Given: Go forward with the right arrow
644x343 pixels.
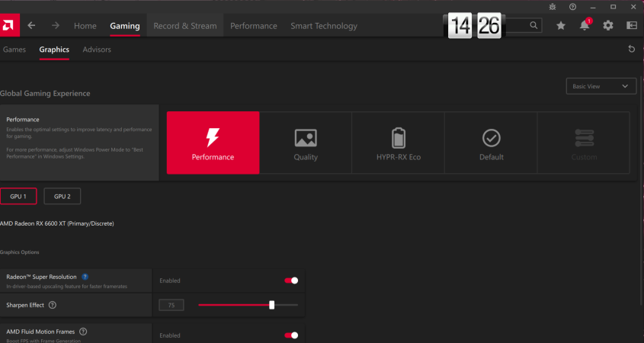Looking at the screenshot, I should click(x=56, y=25).
